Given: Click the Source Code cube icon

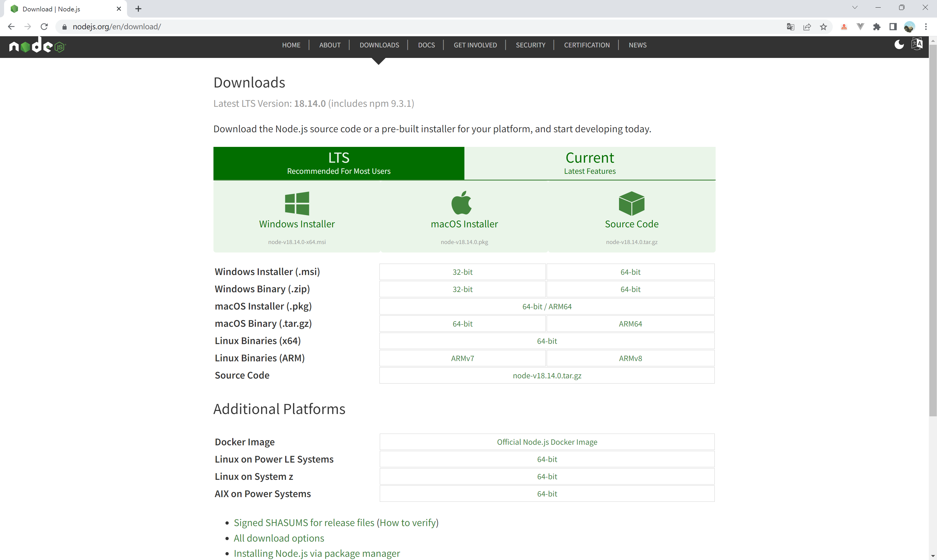Looking at the screenshot, I should (x=632, y=203).
